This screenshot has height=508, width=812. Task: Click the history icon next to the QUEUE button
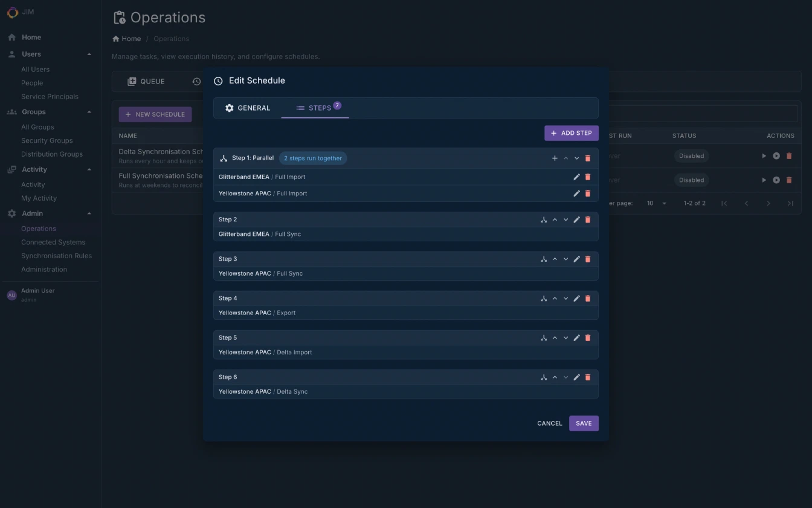tap(196, 81)
